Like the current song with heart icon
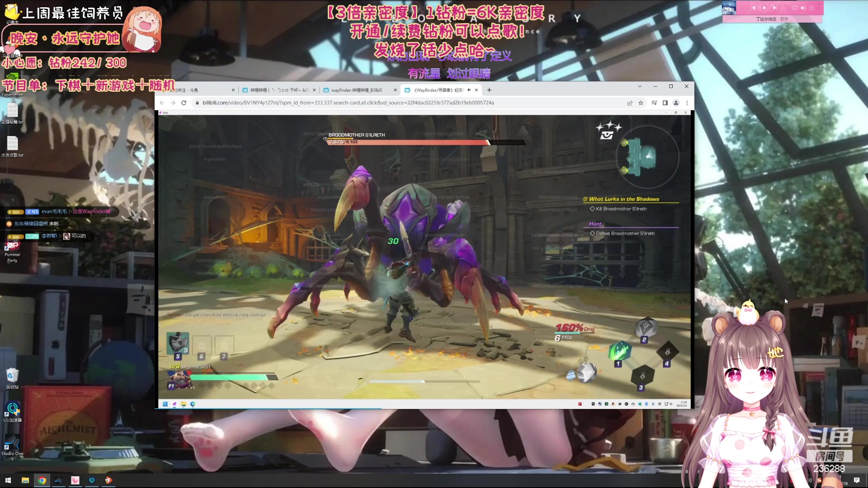Image resolution: width=868 pixels, height=488 pixels. point(795,8)
